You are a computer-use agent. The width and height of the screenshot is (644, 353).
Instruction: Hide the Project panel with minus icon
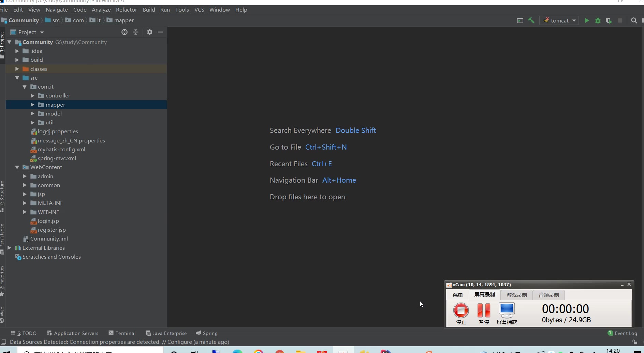click(161, 32)
